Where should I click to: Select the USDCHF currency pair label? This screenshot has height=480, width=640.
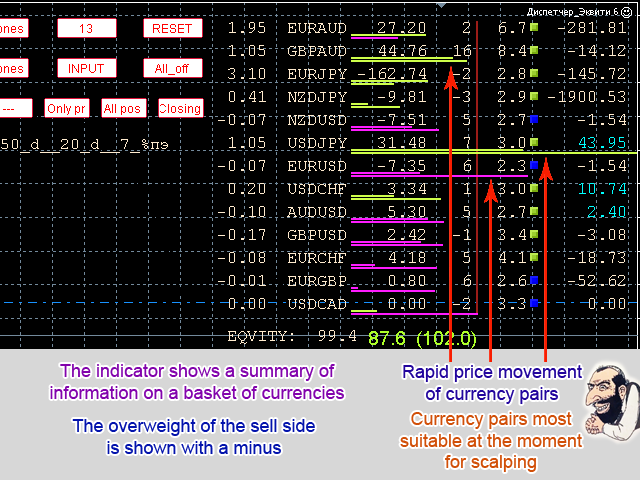pos(317,189)
